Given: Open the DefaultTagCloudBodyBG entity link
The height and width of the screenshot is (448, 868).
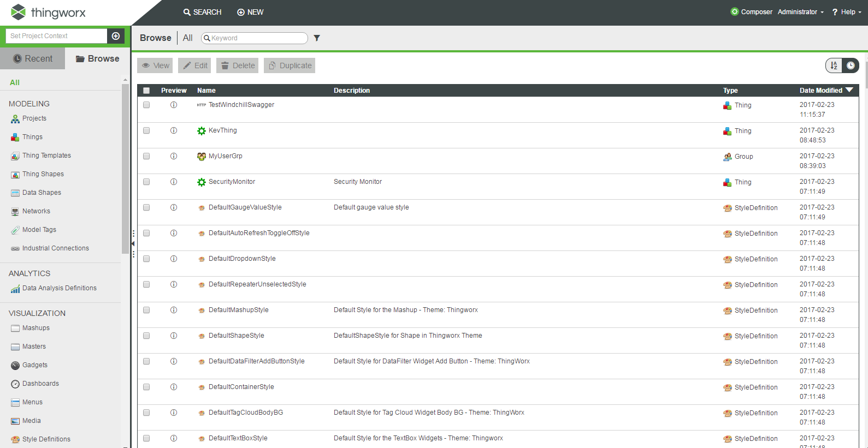Looking at the screenshot, I should coord(246,413).
